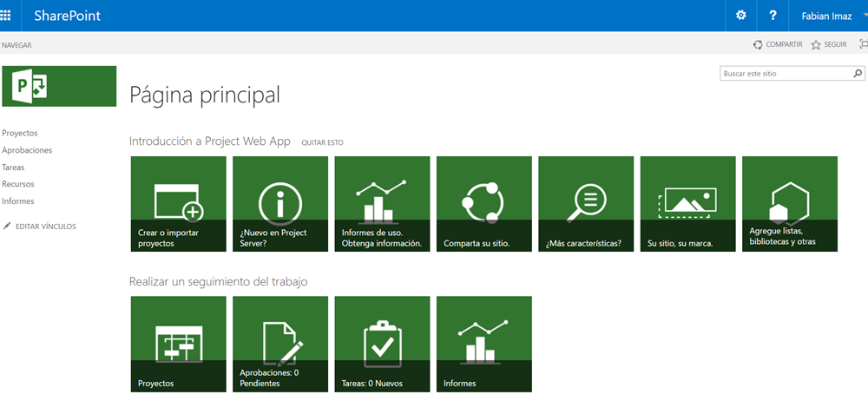Open Recursos in the left navigation
This screenshot has height=401, width=868.
[x=18, y=184]
